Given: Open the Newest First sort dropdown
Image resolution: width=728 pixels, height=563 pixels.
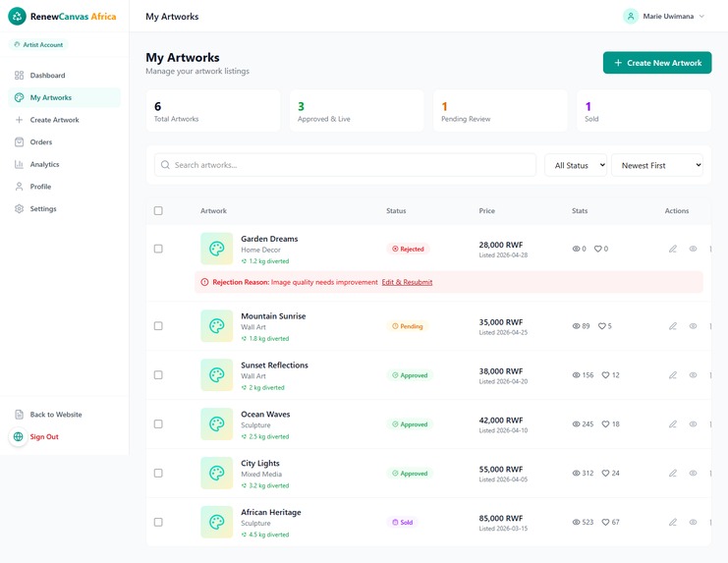Looking at the screenshot, I should [x=657, y=165].
